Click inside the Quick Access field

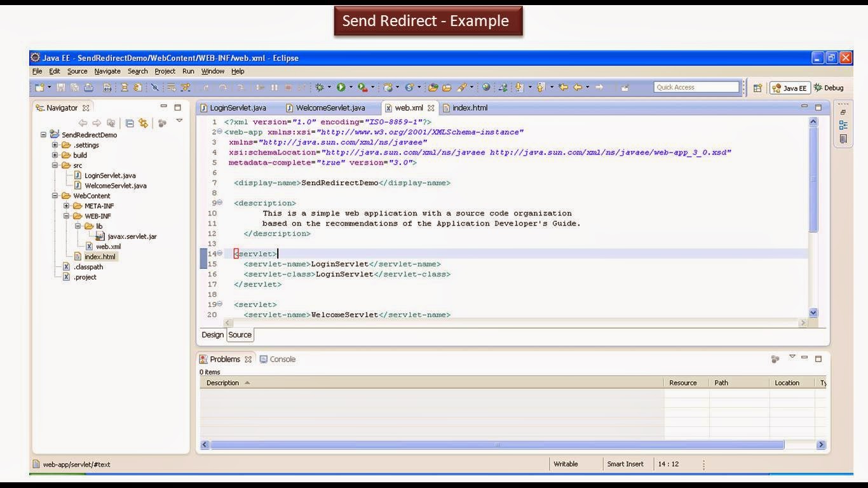(x=696, y=86)
